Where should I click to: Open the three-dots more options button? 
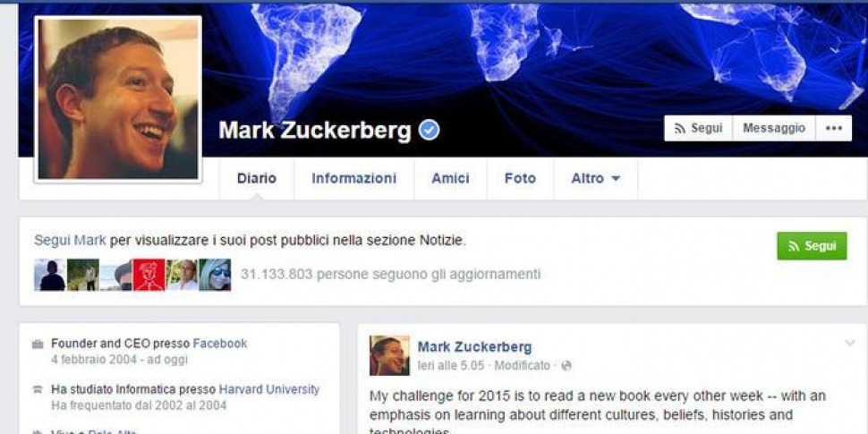(833, 128)
